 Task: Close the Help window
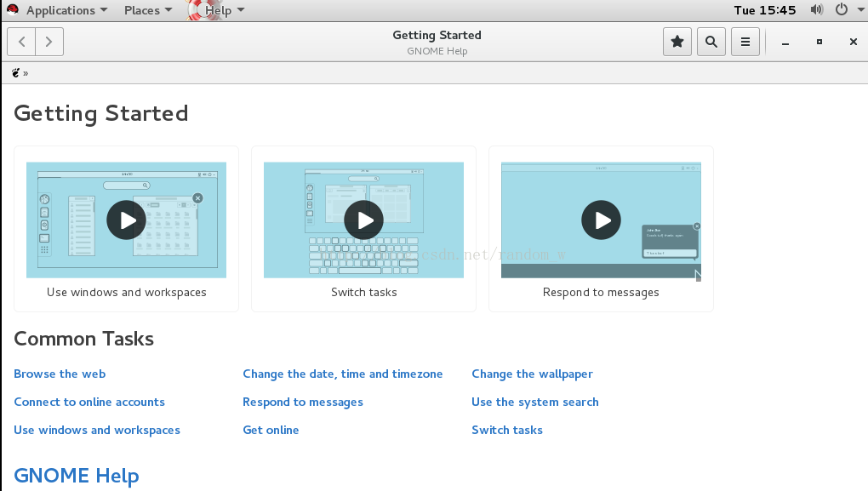tap(853, 42)
